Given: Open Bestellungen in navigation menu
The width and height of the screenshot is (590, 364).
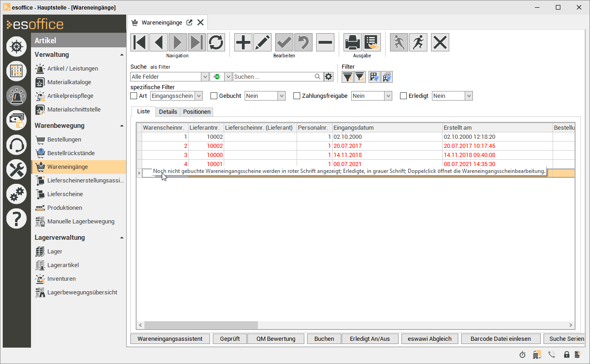Looking at the screenshot, I should coord(64,140).
